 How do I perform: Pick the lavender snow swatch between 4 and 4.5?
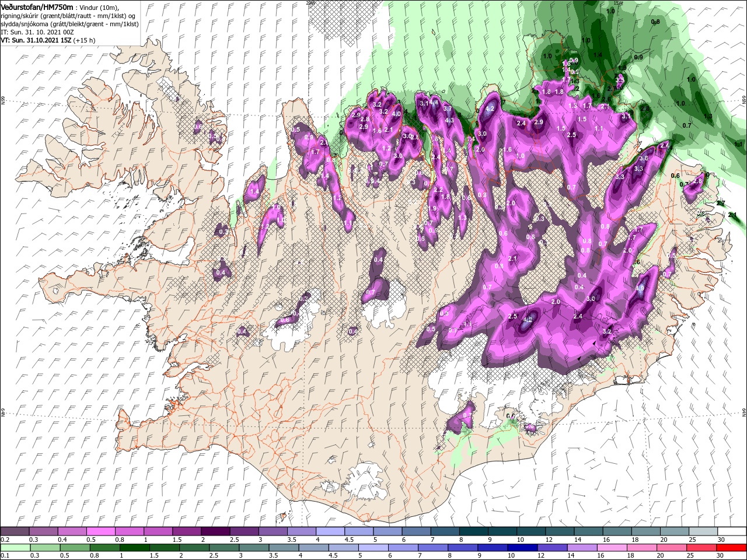coord(330,531)
